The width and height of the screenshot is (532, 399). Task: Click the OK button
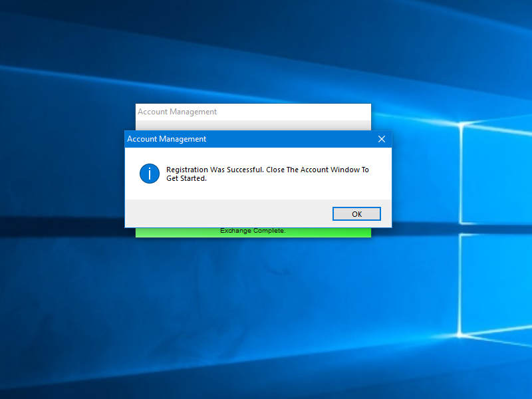tap(356, 213)
